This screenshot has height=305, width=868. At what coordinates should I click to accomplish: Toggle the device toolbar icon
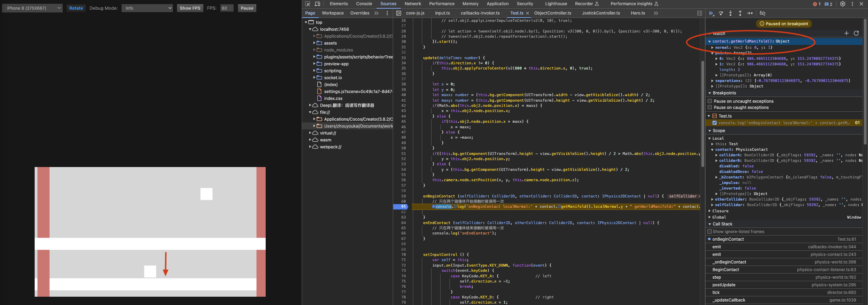point(317,4)
